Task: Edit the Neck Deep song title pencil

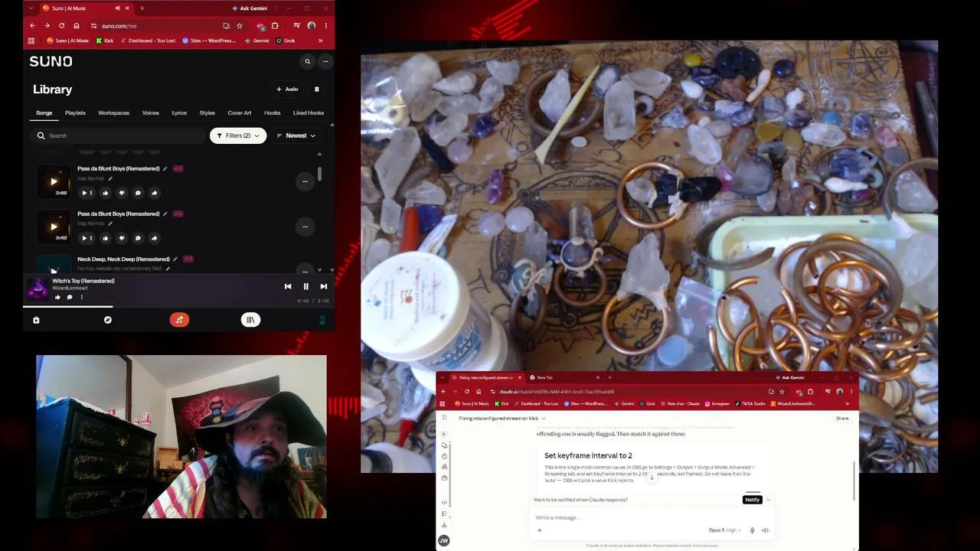Action: [x=175, y=259]
